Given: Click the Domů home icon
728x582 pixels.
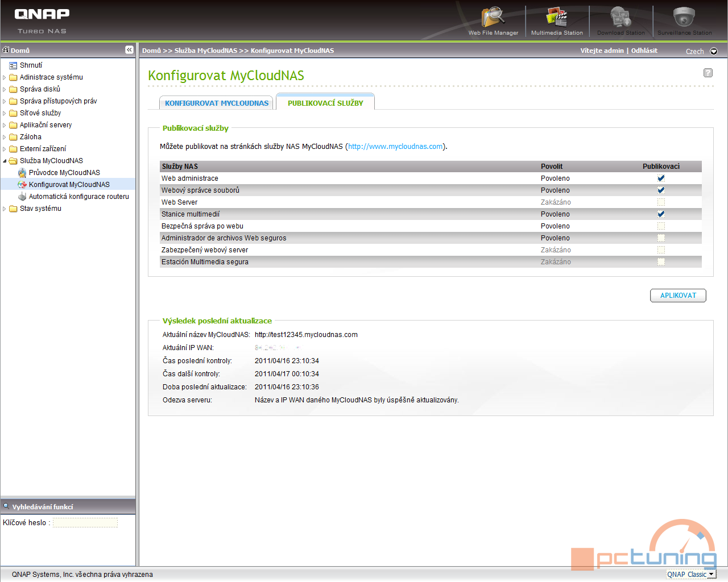Looking at the screenshot, I should (6, 50).
